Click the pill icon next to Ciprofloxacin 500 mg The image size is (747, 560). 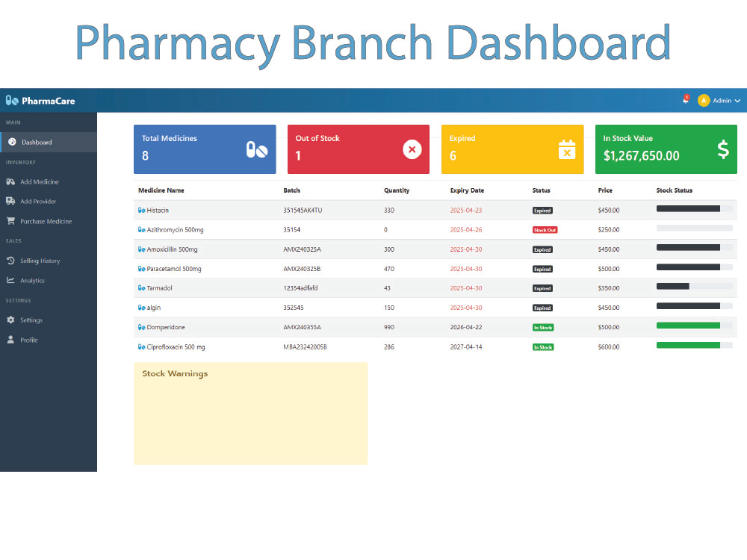[141, 346]
